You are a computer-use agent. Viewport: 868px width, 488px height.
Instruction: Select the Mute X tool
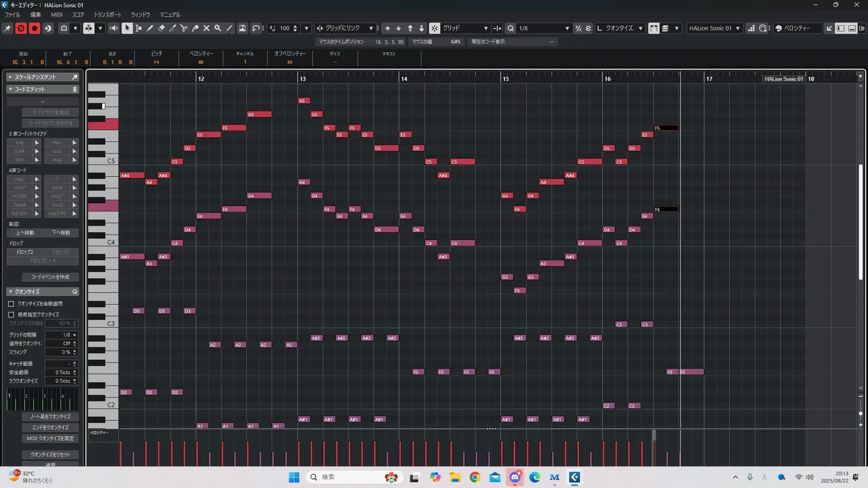click(207, 28)
